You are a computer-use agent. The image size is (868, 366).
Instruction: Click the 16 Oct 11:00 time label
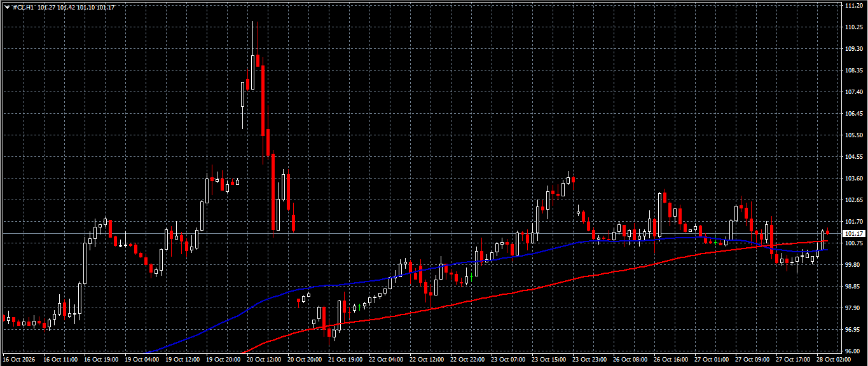pos(60,360)
